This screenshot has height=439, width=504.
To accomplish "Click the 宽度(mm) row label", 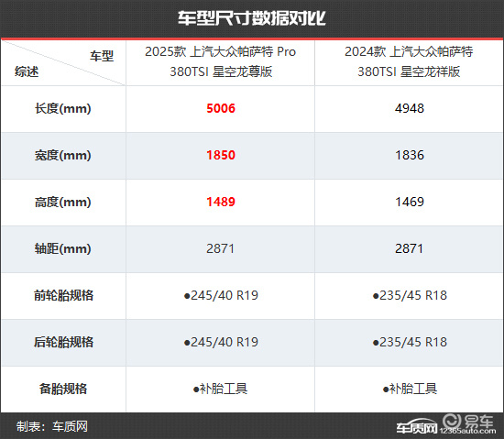I will pyautogui.click(x=63, y=155).
